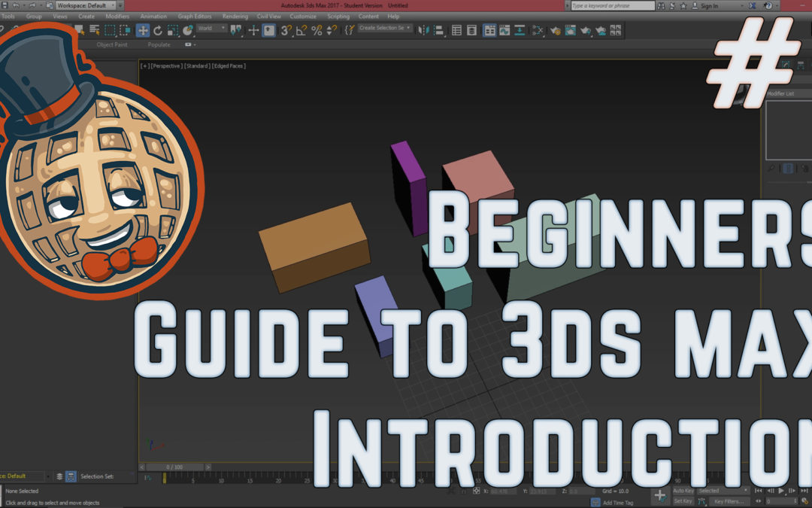
Task: Open the Layer Explorer icon
Action: tap(471, 30)
